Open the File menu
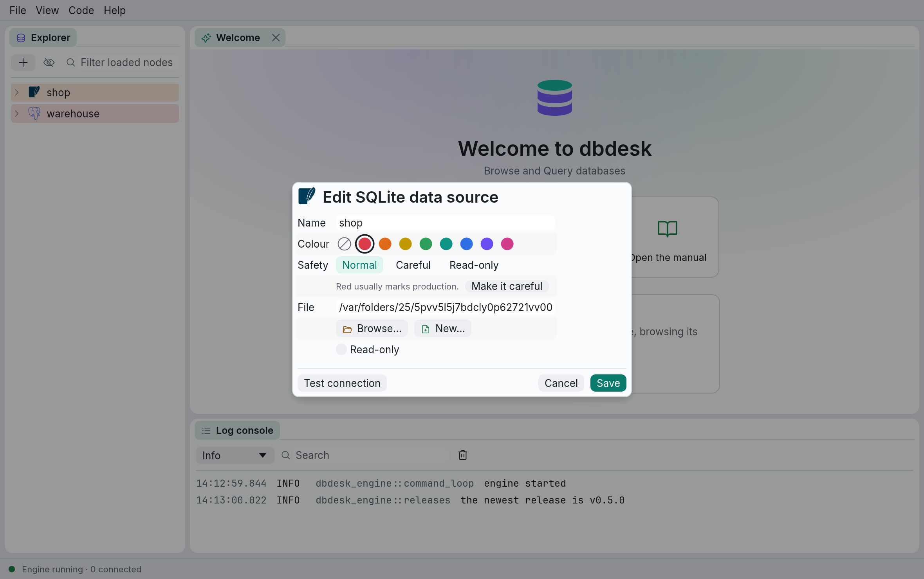Image resolution: width=924 pixels, height=579 pixels. tap(18, 10)
